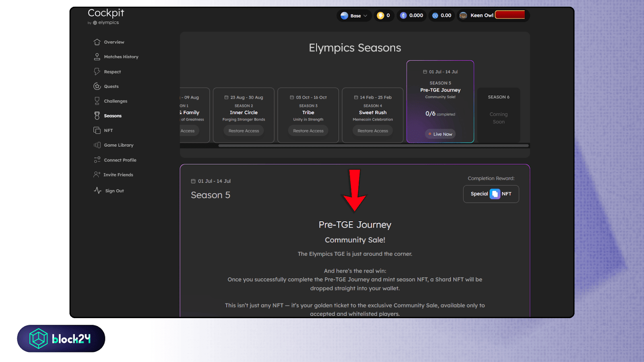This screenshot has width=644, height=362.
Task: Click the calendar icon beside 03 Oct - 16 Oct
Action: point(292,97)
